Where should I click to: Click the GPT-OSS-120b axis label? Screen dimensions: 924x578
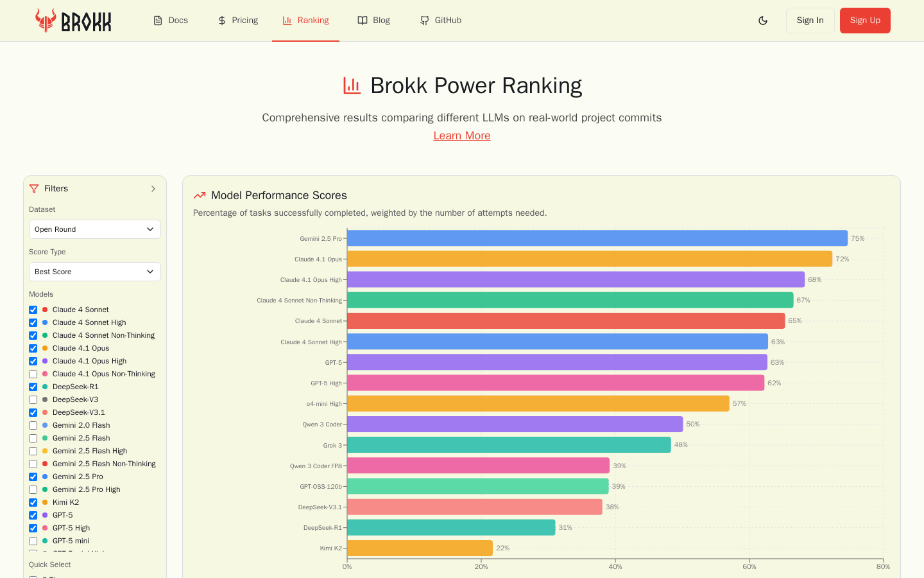321,487
